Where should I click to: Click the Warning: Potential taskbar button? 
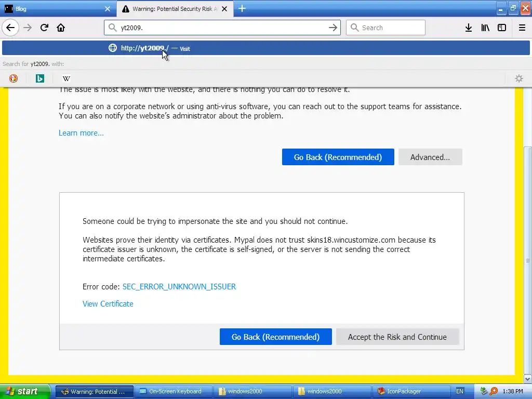coord(95,392)
